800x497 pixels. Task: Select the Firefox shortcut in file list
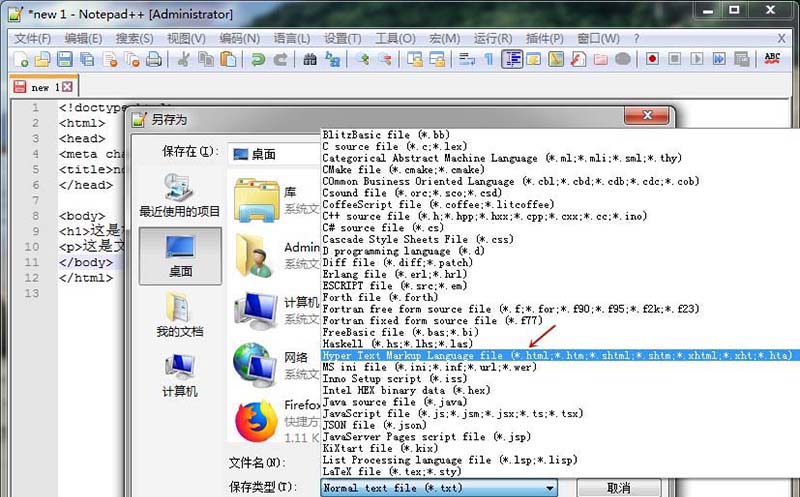coord(276,420)
